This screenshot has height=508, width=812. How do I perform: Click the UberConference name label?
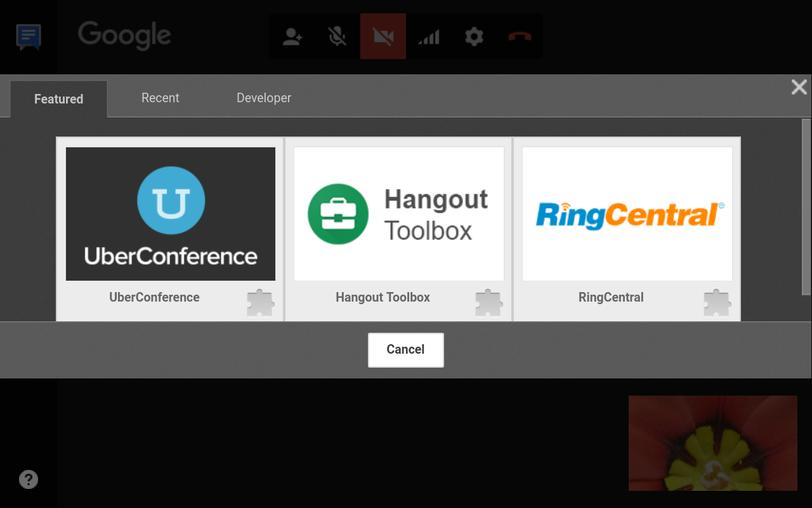tap(154, 297)
